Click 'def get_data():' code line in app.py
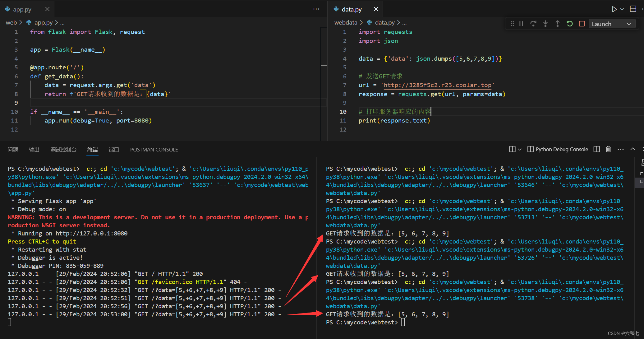Viewport: 644px width, 339px height. tap(57, 77)
